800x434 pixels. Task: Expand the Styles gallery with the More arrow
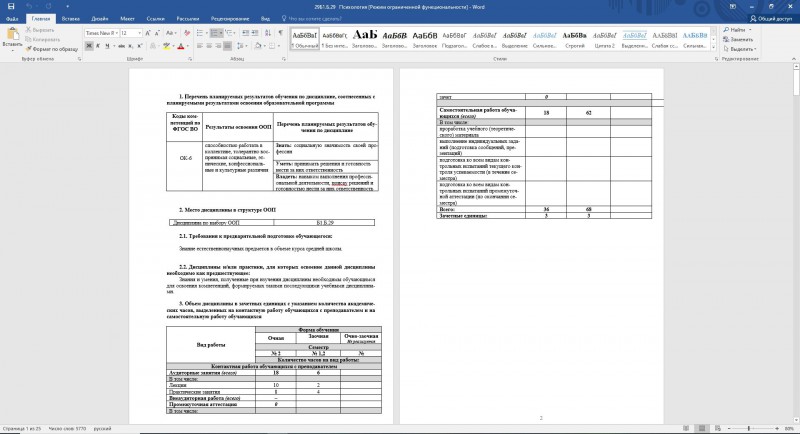tap(713, 47)
